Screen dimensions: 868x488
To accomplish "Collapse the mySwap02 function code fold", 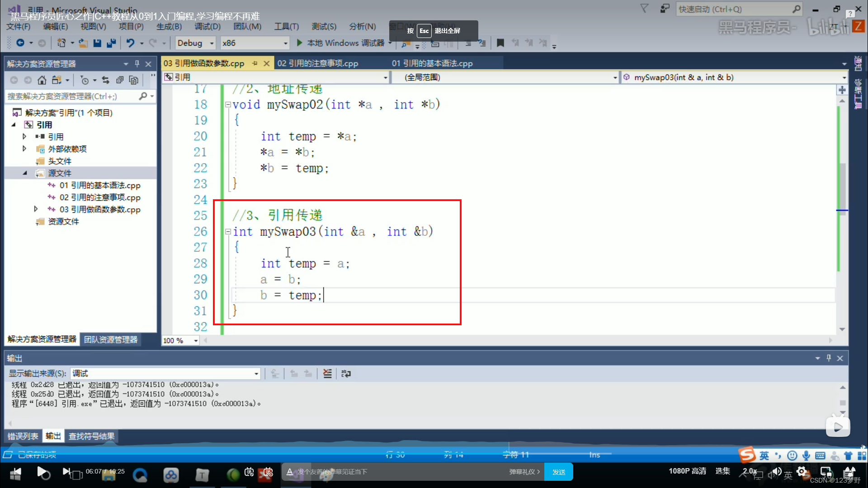I will point(228,105).
